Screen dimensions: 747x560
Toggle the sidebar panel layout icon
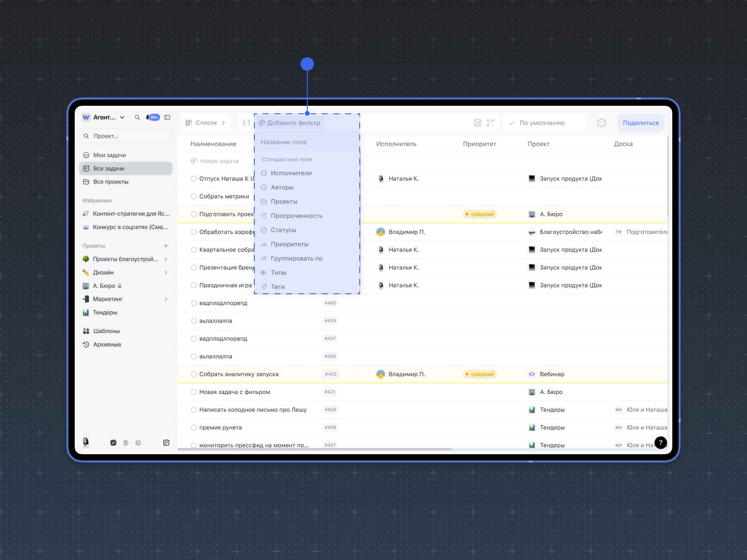pos(167,117)
